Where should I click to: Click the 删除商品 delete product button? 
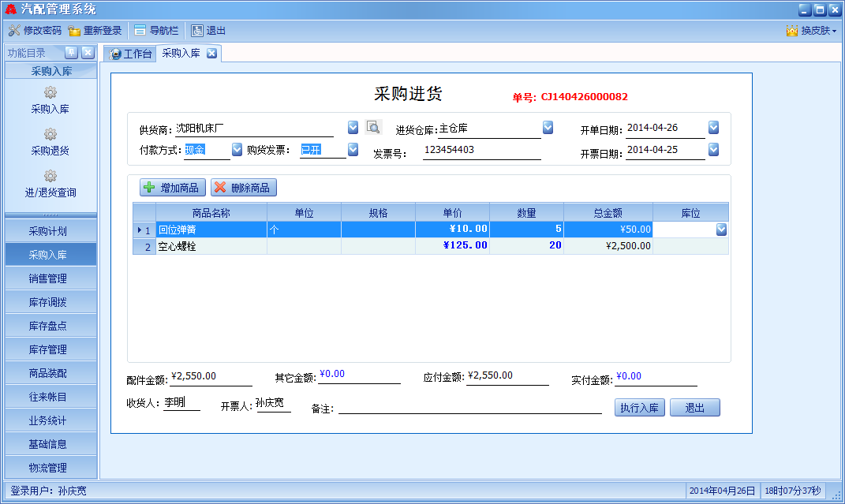[x=244, y=188]
